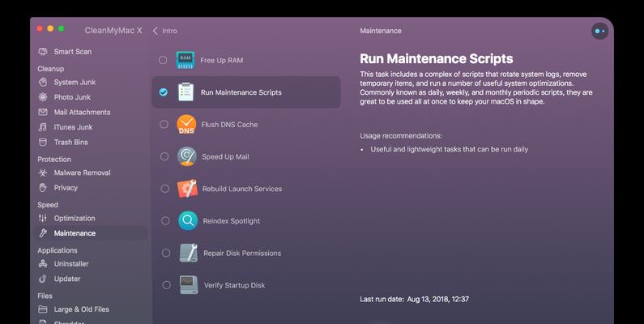Select the Repair Disk Permissions label
Viewport: 644px width, 324px height.
(242, 253)
